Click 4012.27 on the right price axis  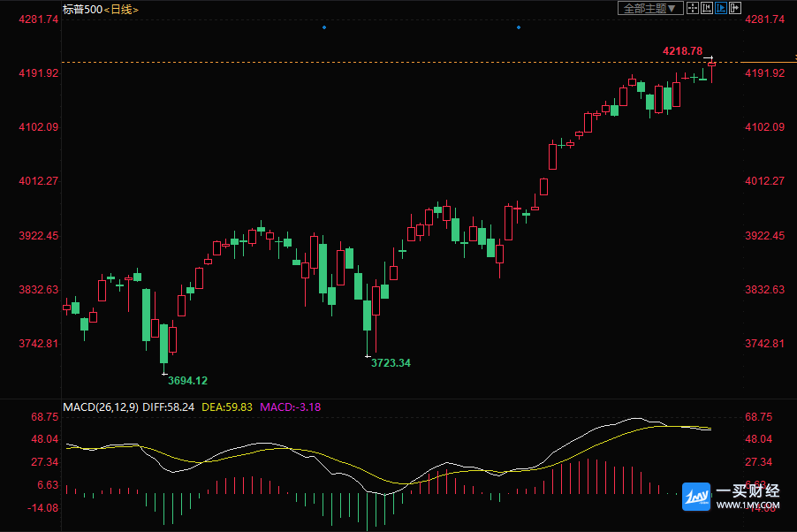point(764,181)
